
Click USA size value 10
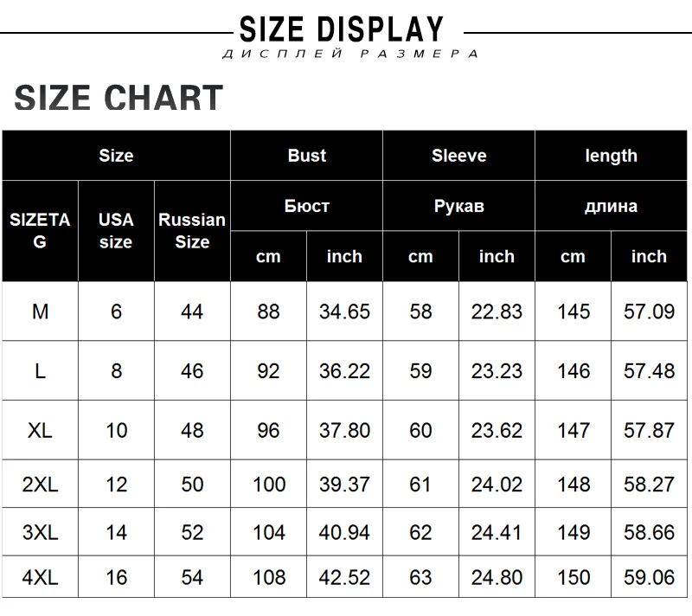(x=116, y=430)
